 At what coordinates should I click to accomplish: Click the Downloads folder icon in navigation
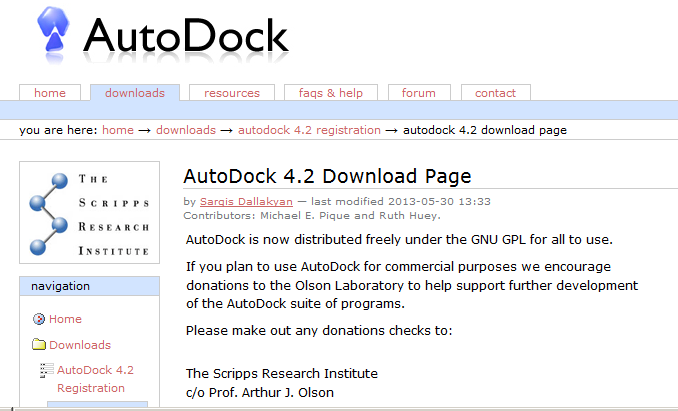[39, 344]
